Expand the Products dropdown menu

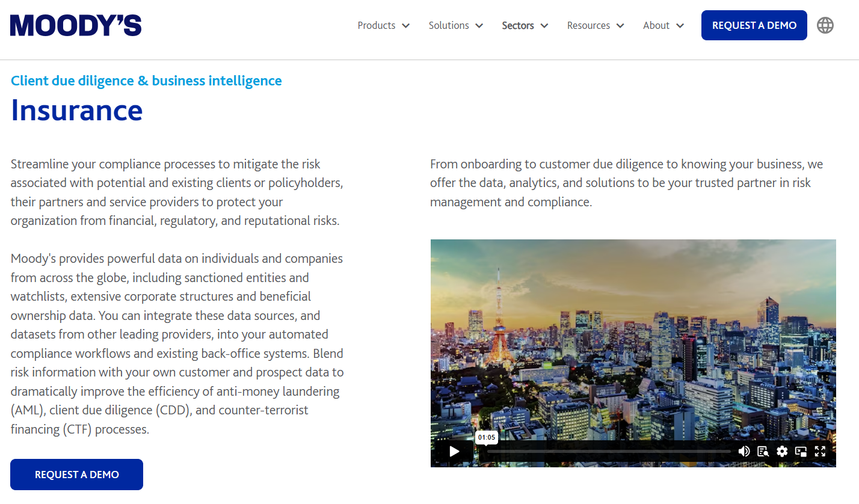[x=383, y=25]
